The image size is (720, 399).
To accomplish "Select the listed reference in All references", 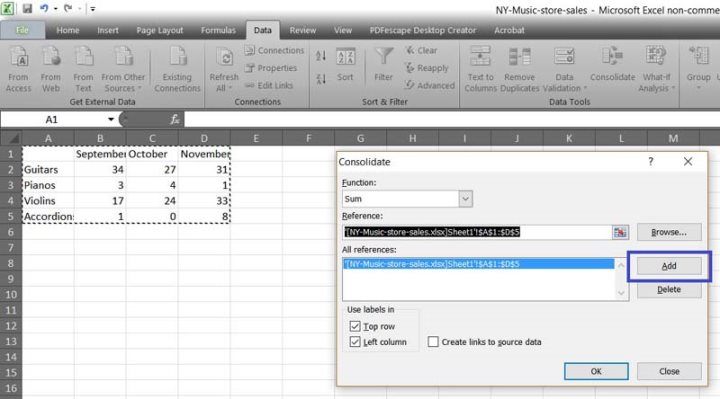I will click(478, 264).
